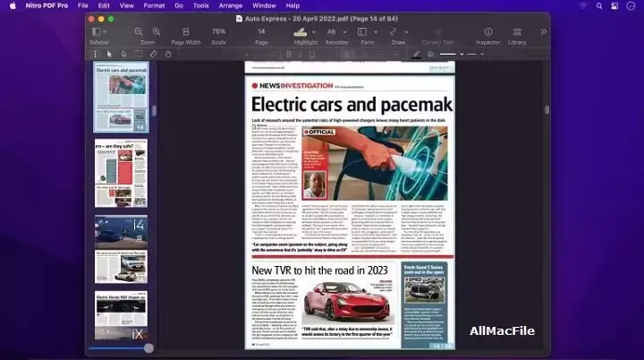Click the 'Electric cars and pacemak' headline

[352, 105]
